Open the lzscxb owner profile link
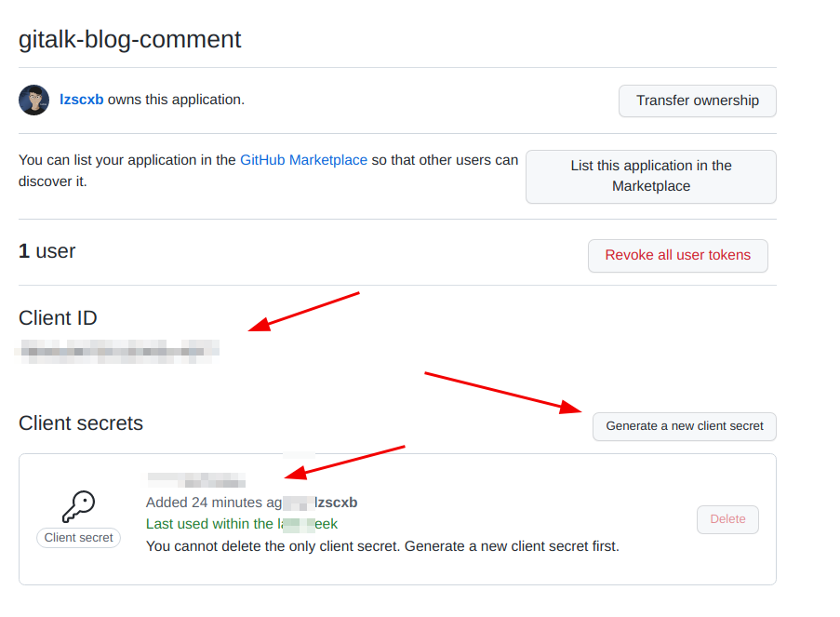Viewport: 840px width, 617px height. [82, 100]
